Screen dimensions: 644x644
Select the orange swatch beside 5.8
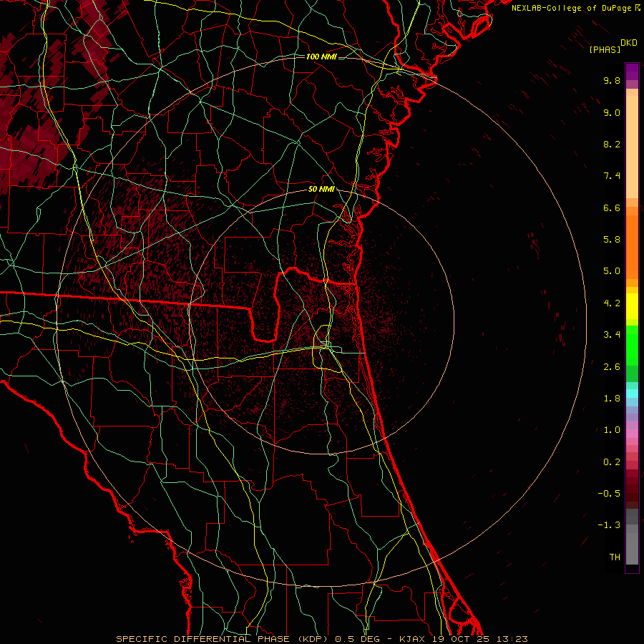tap(632, 240)
